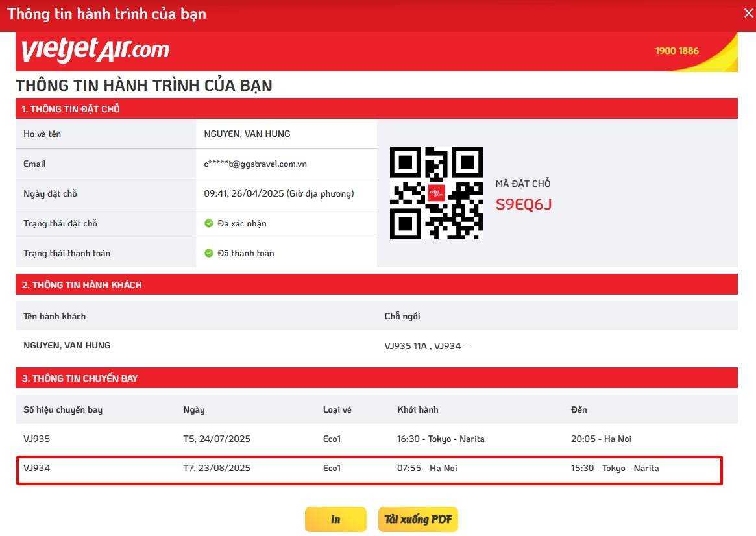Click the date T7, 23/08/2025

217,468
